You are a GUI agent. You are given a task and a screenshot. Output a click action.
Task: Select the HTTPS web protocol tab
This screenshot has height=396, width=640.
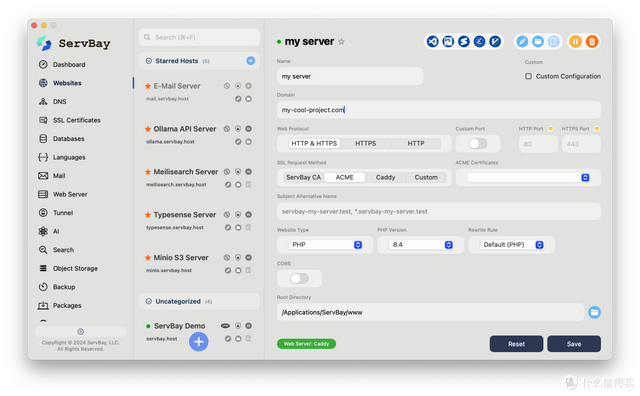(365, 143)
